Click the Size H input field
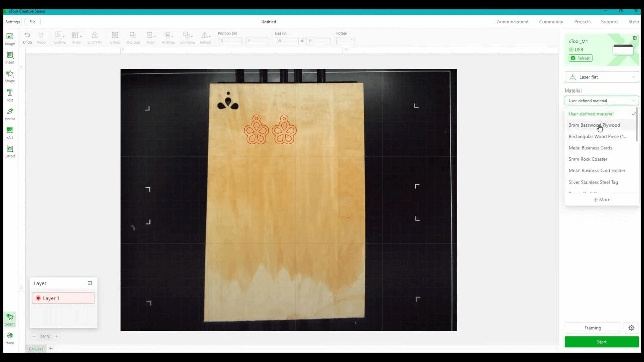644x362 pixels. (x=318, y=41)
